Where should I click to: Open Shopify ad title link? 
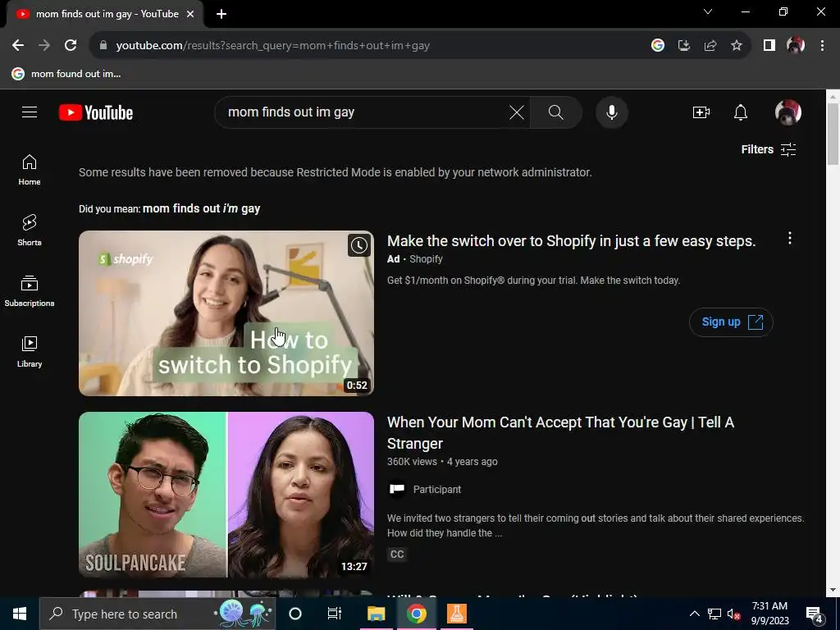pyautogui.click(x=571, y=241)
